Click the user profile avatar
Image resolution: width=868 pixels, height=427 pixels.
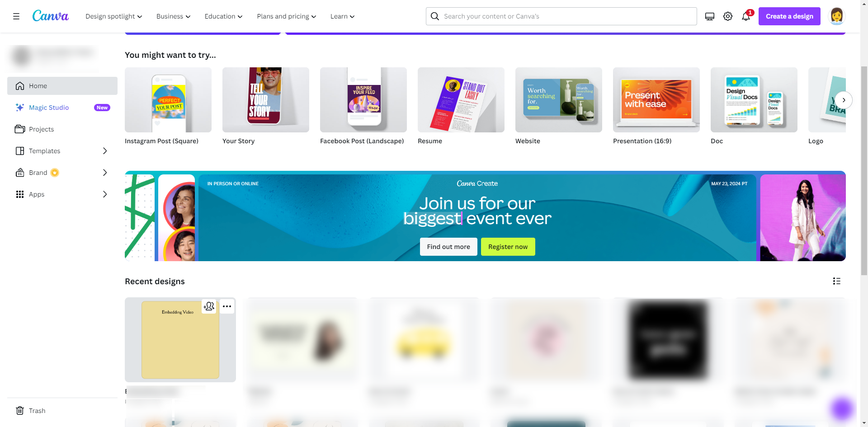pyautogui.click(x=837, y=16)
